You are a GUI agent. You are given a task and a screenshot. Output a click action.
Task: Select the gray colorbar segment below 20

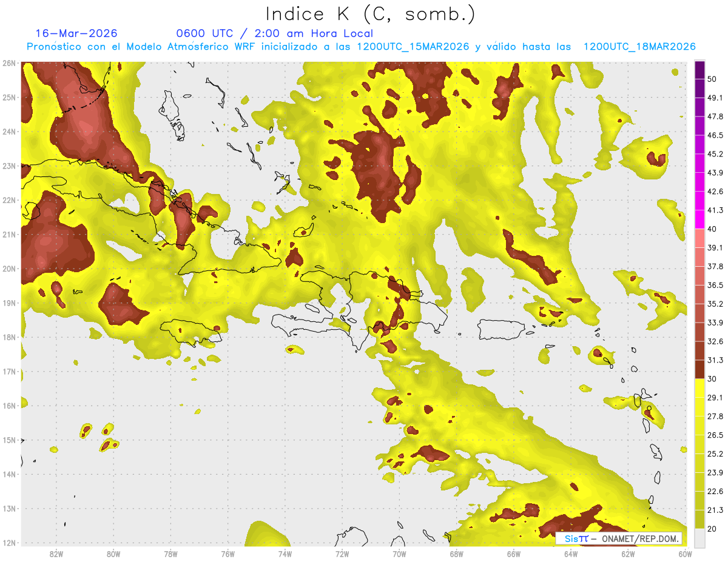click(x=699, y=537)
